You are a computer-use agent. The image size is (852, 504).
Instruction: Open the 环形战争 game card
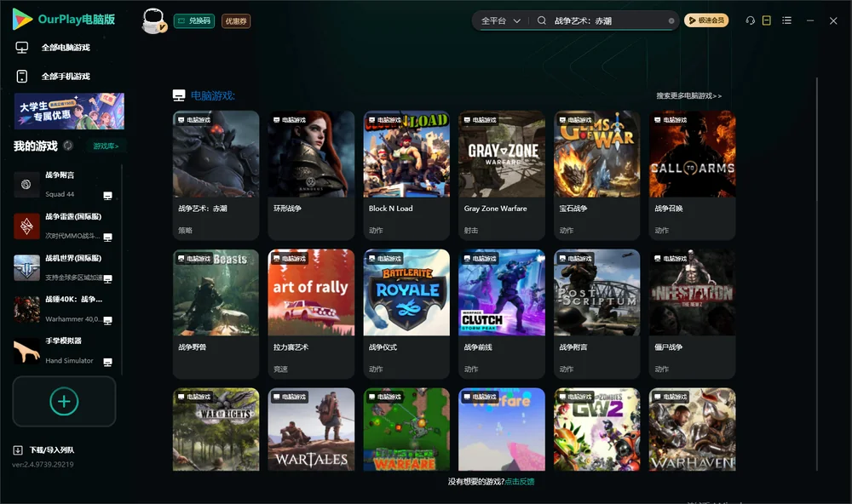[x=311, y=175]
